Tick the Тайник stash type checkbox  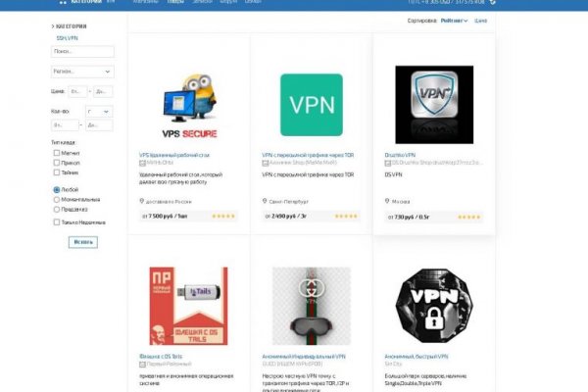(x=57, y=171)
